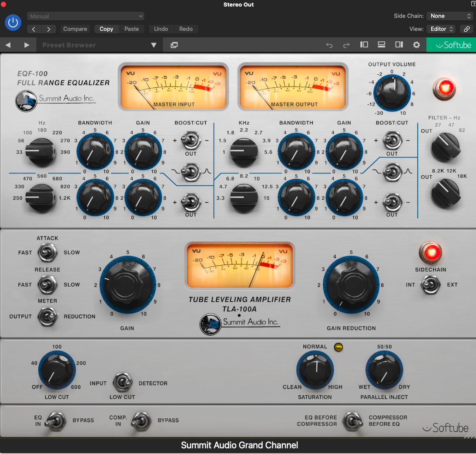The image size is (476, 454).
Task: Click the Redo button
Action: pyautogui.click(x=186, y=29)
